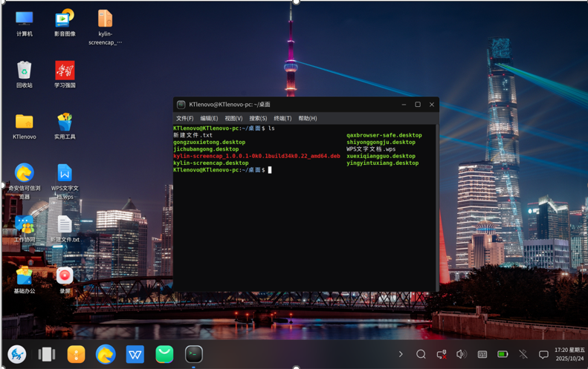The height and width of the screenshot is (369, 588).
Task: Open the start menu on the taskbar
Action: 17,355
